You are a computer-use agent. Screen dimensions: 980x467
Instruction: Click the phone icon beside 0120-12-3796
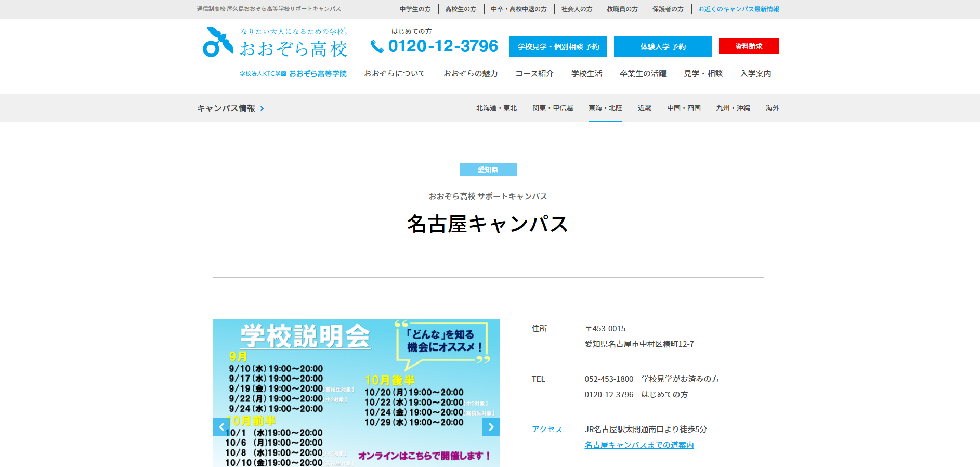[377, 46]
